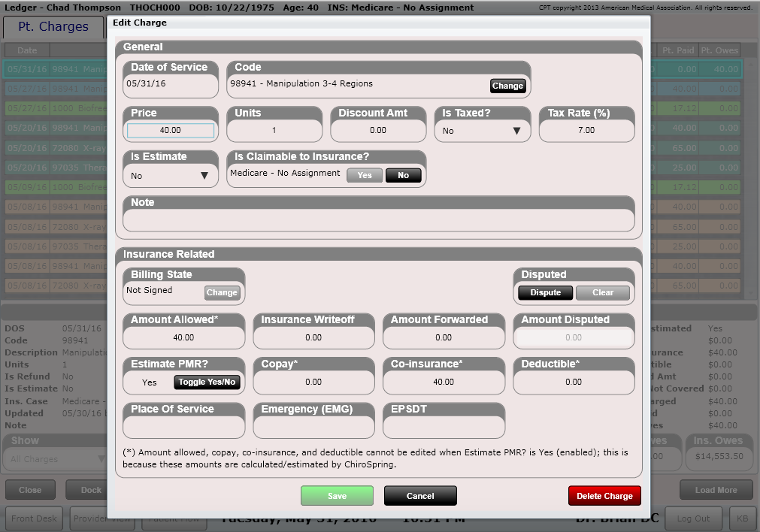Viewport: 760px width, 532px height.
Task: Click the Price input field
Action: (171, 131)
